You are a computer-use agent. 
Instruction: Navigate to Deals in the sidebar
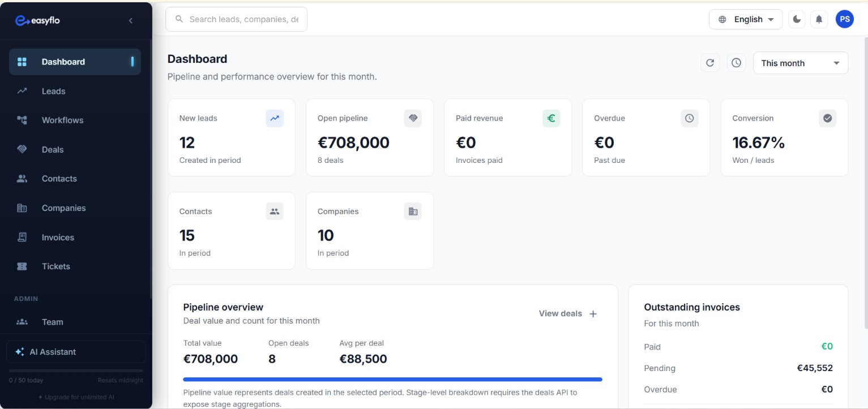(75, 149)
